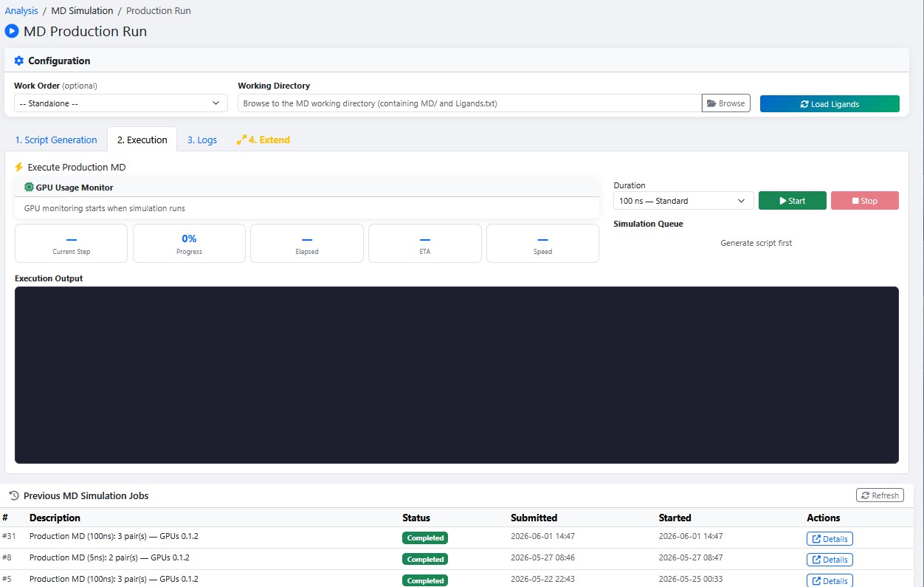Screen dimensions: 924x587
Task: Open Details for job #8
Action: [x=830, y=560]
